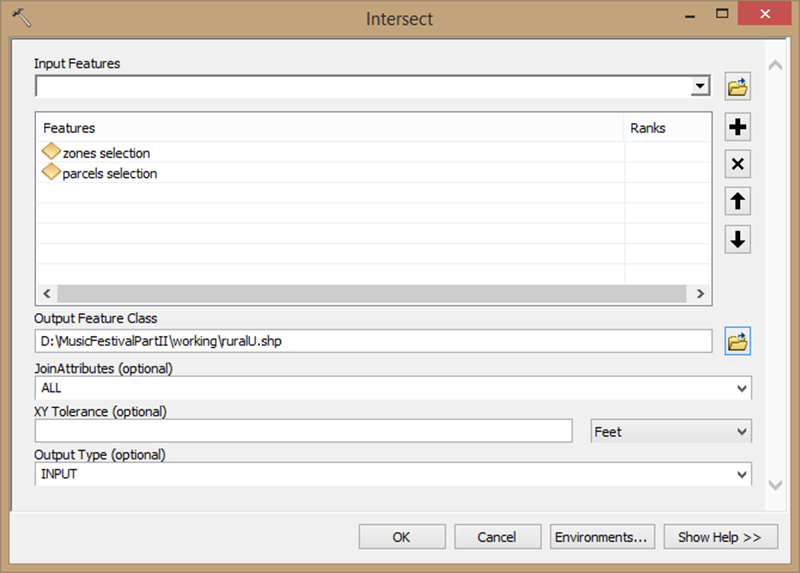
Task: Expand the JoinAttributes dropdown
Action: tap(741, 388)
